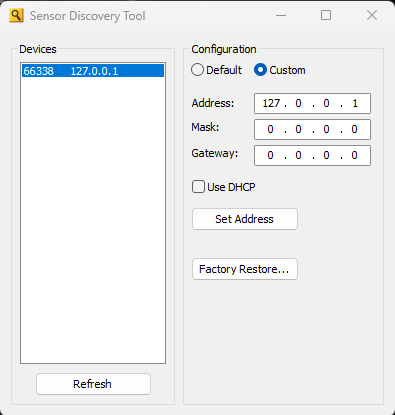Click the first octet of Mask field
The image size is (395, 415).
pyautogui.click(x=270, y=129)
